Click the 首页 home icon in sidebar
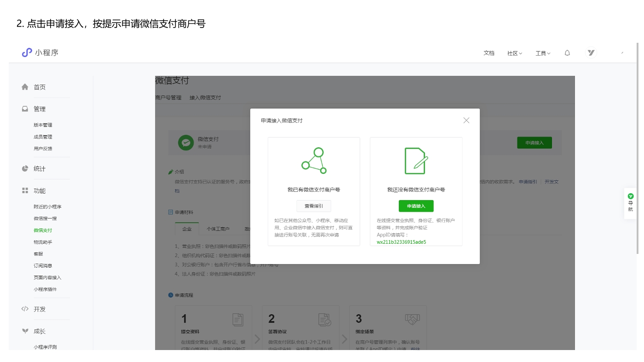This screenshot has width=644, height=362. [x=25, y=87]
